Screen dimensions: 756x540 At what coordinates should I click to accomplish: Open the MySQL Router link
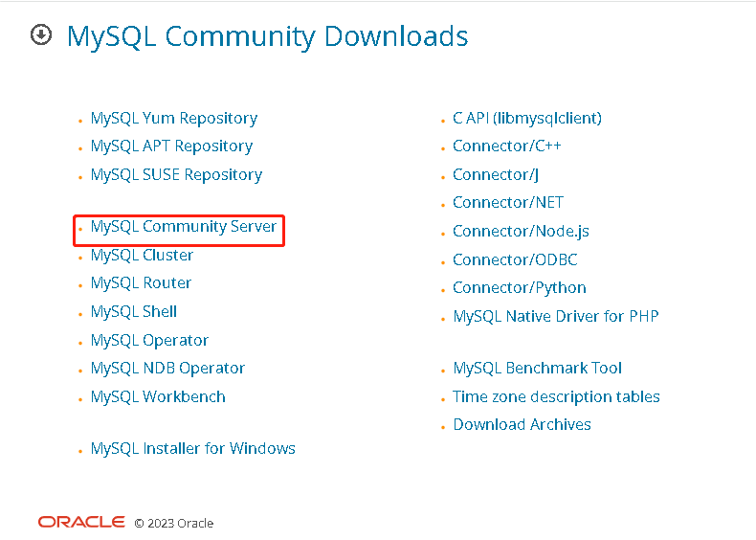click(x=141, y=283)
